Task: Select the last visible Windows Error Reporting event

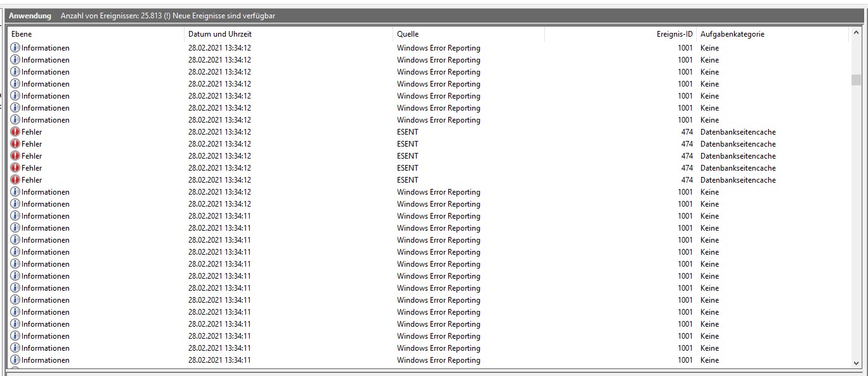Action: [253, 360]
